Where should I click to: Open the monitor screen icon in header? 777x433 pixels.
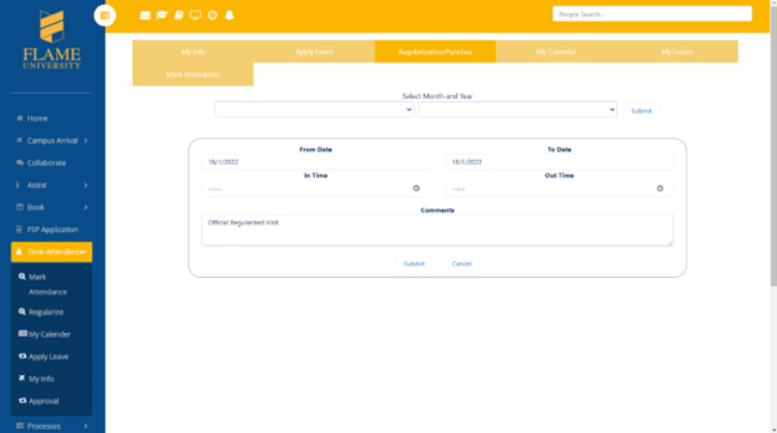[196, 15]
